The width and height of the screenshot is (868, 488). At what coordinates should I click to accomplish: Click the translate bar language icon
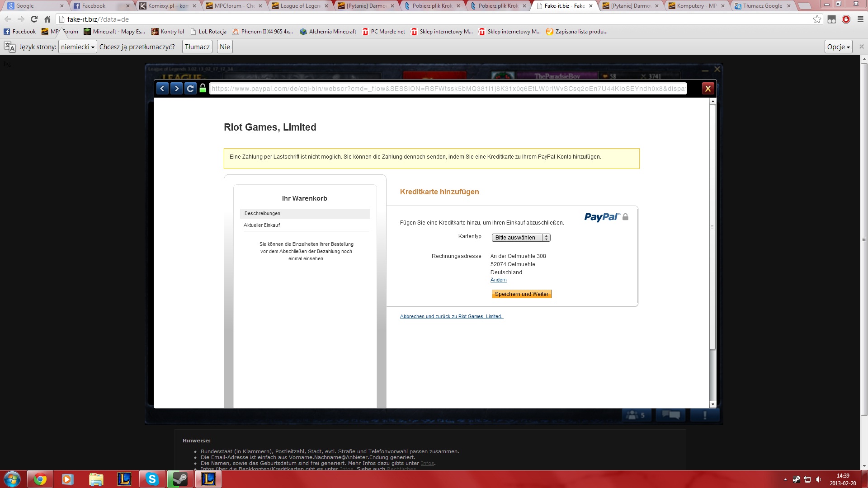pos(9,47)
